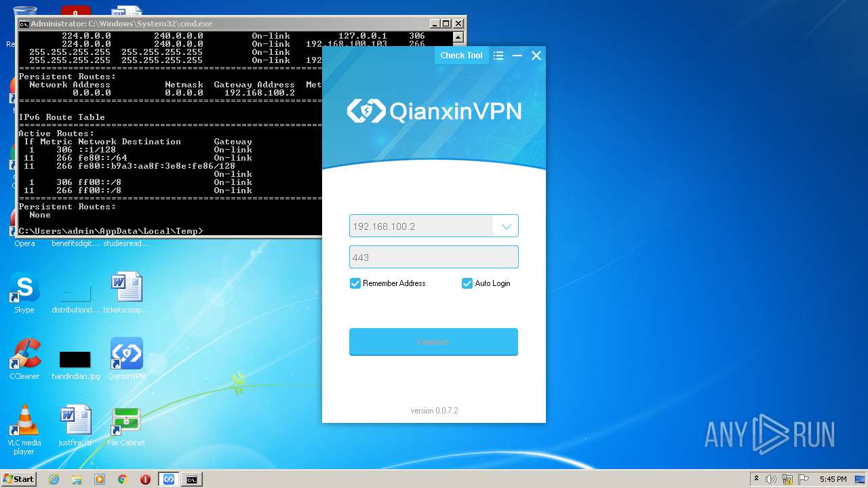Click the 5:45 PM taskbar clock
The height and width of the screenshot is (488, 868).
point(833,479)
